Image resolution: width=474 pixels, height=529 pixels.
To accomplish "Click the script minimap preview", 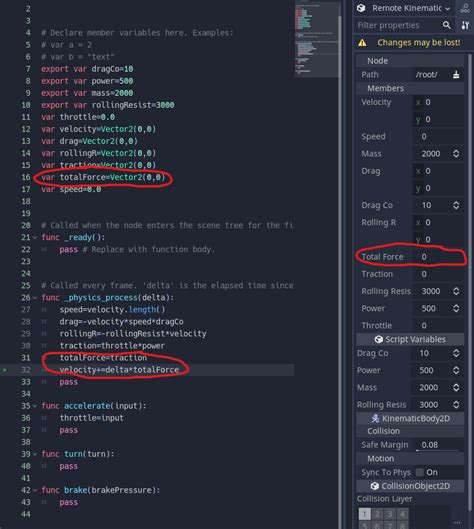I will tap(316, 39).
